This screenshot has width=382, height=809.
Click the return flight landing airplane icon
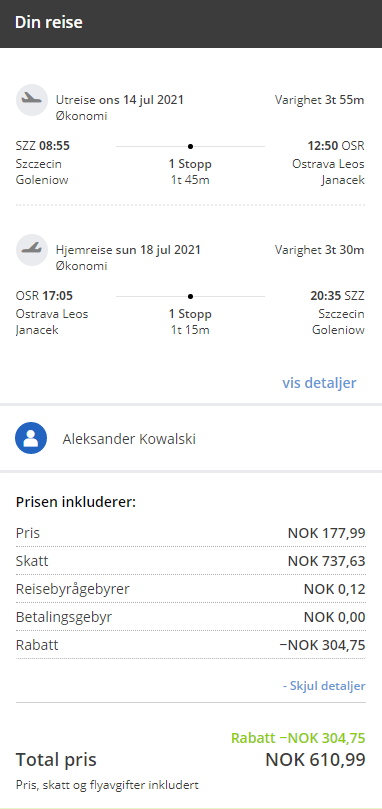(x=32, y=250)
